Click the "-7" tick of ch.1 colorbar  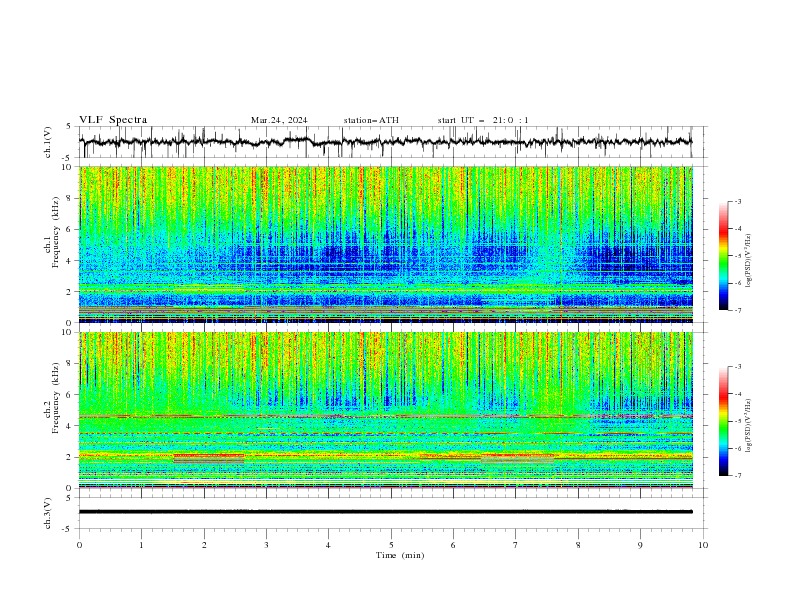coord(737,310)
